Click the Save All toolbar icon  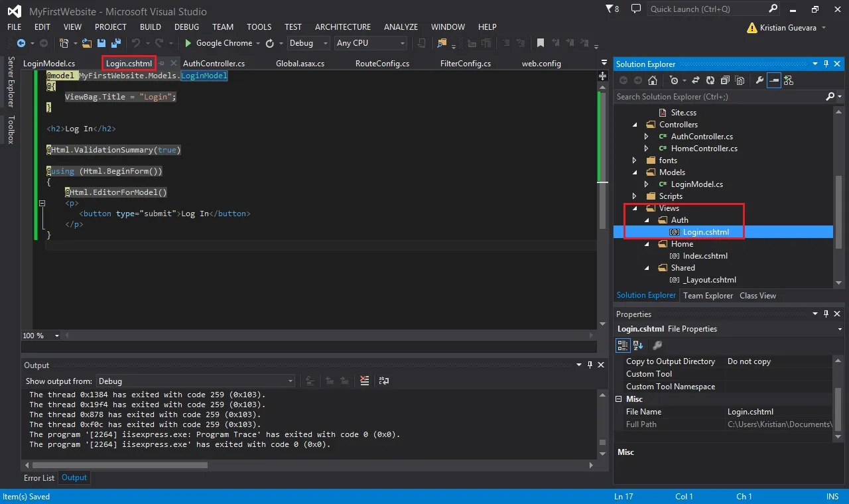[116, 43]
